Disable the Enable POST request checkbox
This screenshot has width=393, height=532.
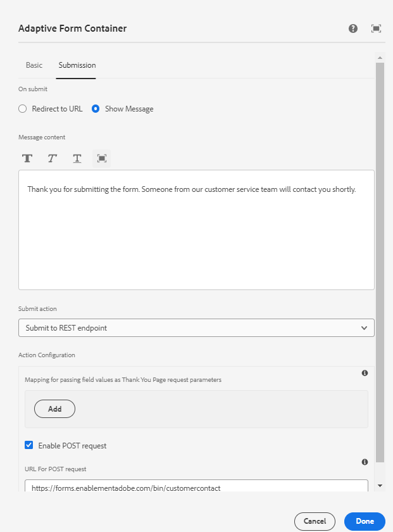coord(28,445)
